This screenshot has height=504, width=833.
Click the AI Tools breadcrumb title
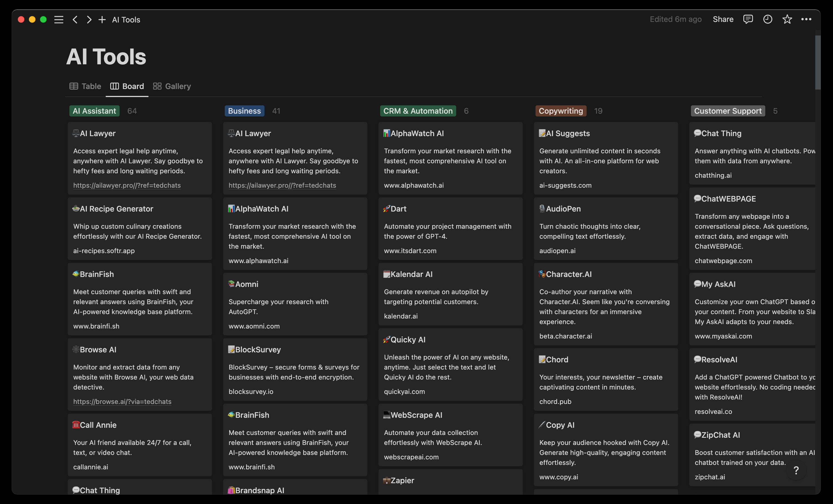(x=126, y=20)
